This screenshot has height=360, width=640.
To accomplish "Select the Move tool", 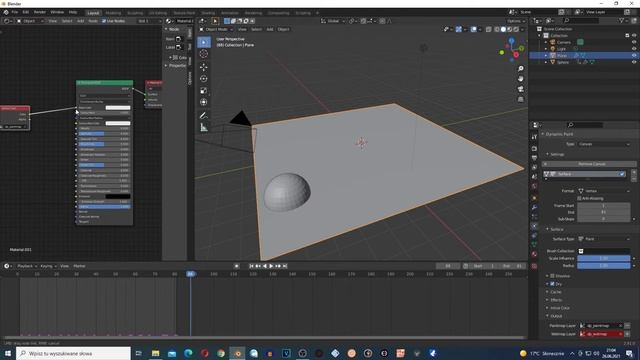I will [x=204, y=67].
